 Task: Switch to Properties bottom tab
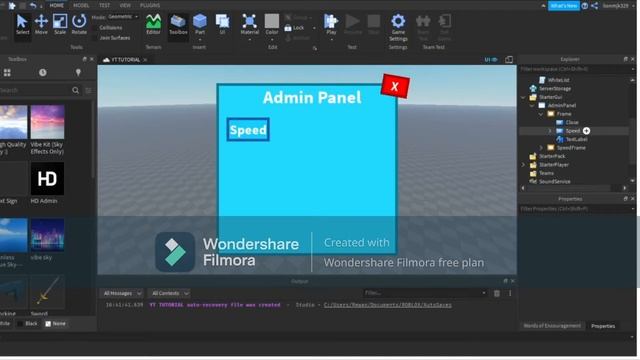click(603, 326)
